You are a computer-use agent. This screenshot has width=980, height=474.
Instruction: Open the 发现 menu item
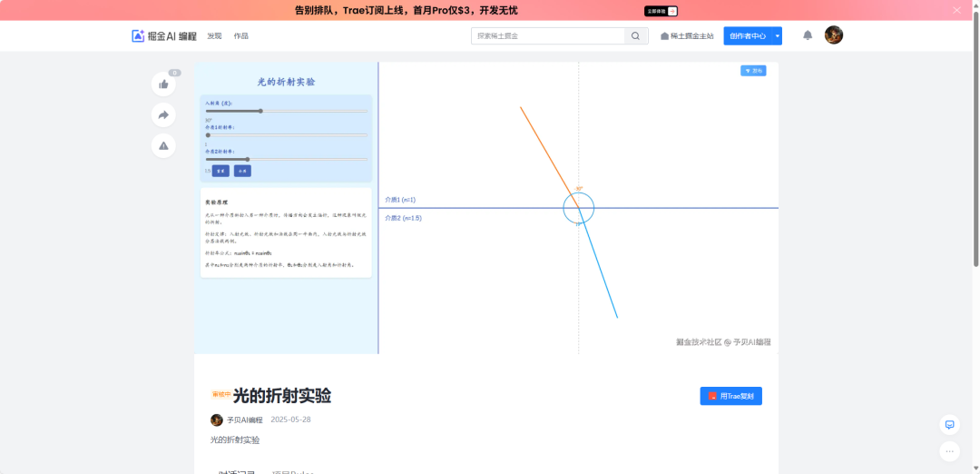pyautogui.click(x=214, y=36)
